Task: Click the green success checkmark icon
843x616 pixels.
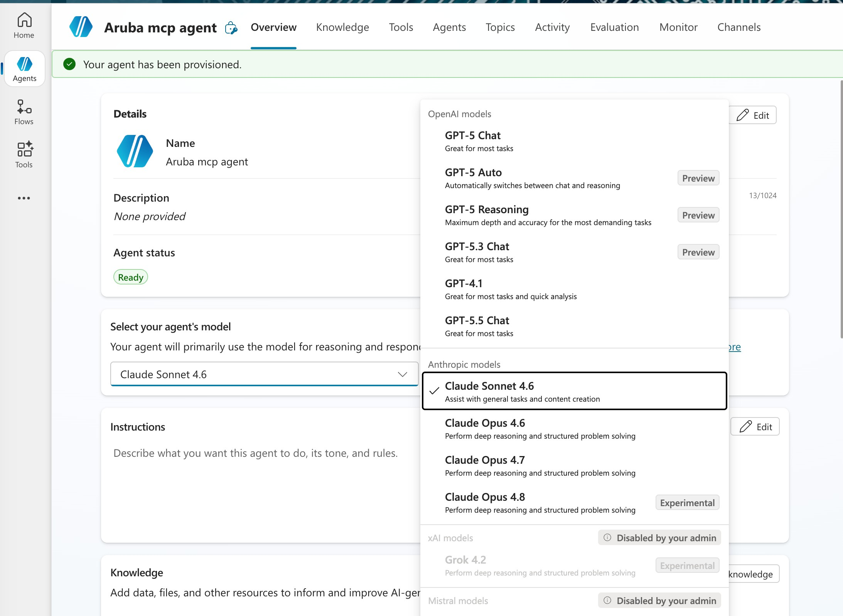Action: point(69,64)
